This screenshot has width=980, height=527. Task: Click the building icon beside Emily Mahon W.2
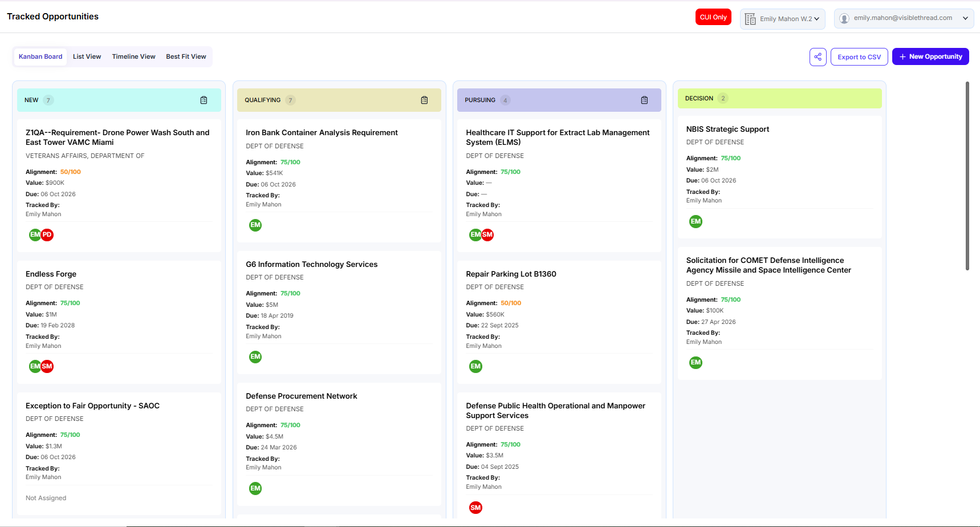750,19
